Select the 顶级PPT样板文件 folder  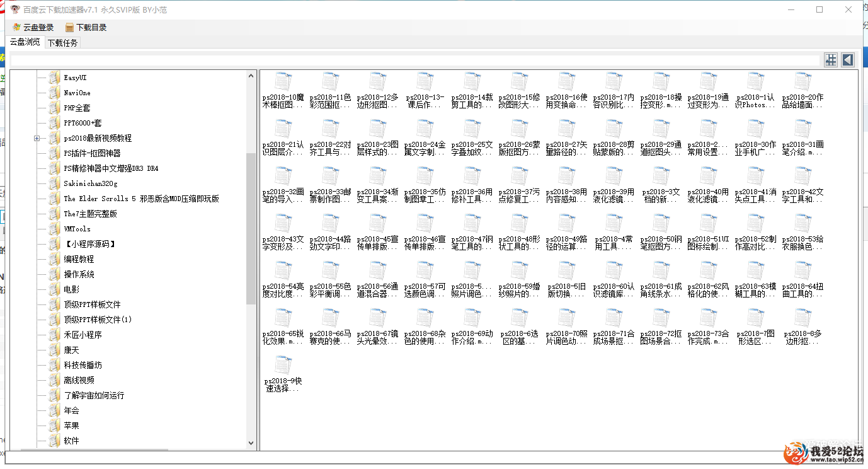point(92,304)
